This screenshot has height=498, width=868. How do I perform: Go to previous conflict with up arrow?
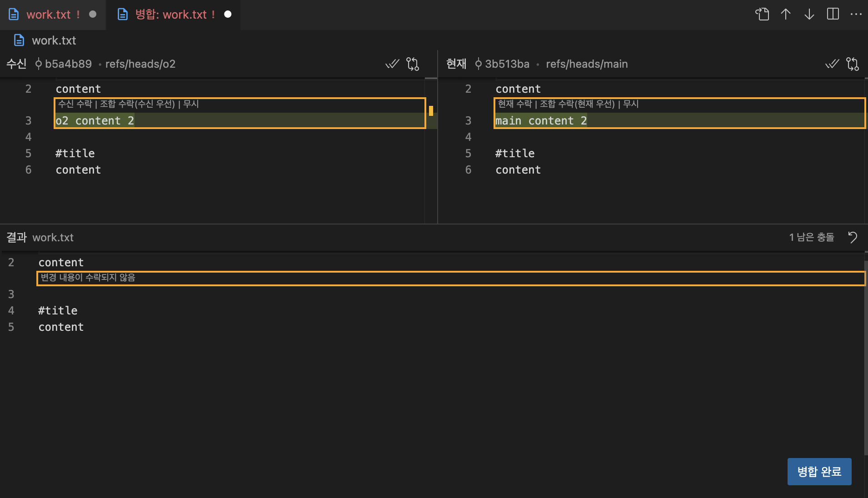pos(786,15)
